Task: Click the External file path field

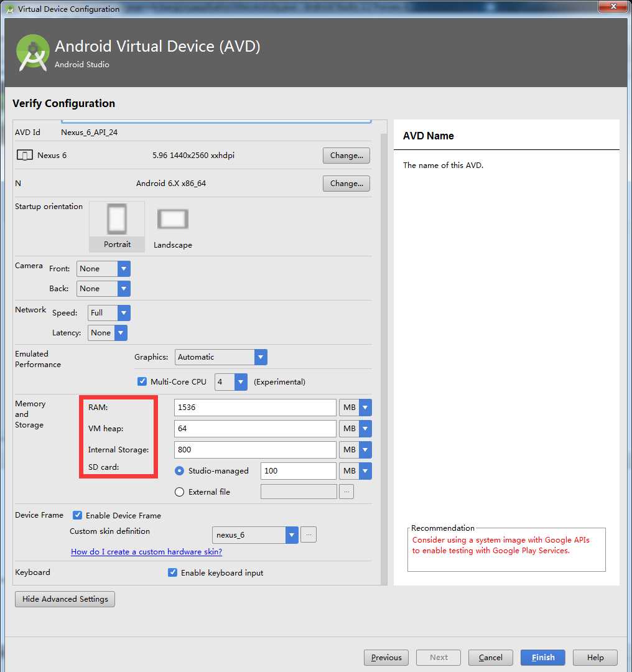Action: click(299, 492)
